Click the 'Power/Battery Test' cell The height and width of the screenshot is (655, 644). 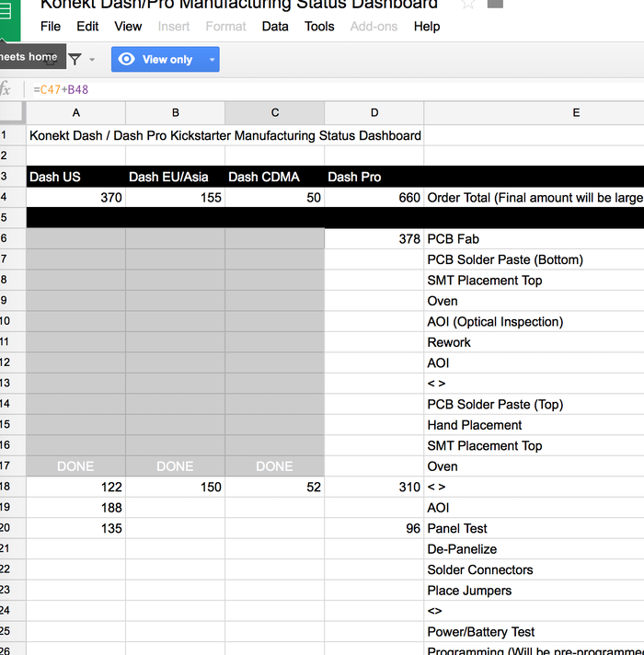click(x=535, y=632)
